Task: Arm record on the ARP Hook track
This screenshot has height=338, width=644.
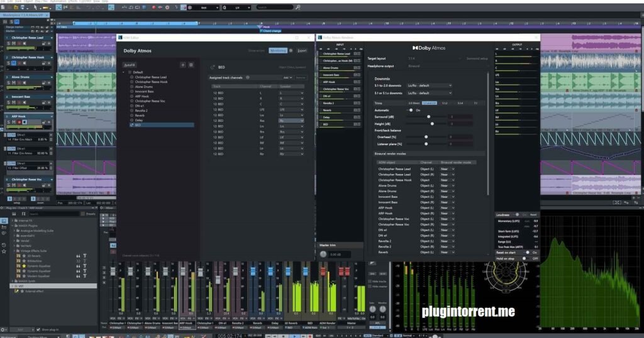Action: click(x=19, y=122)
